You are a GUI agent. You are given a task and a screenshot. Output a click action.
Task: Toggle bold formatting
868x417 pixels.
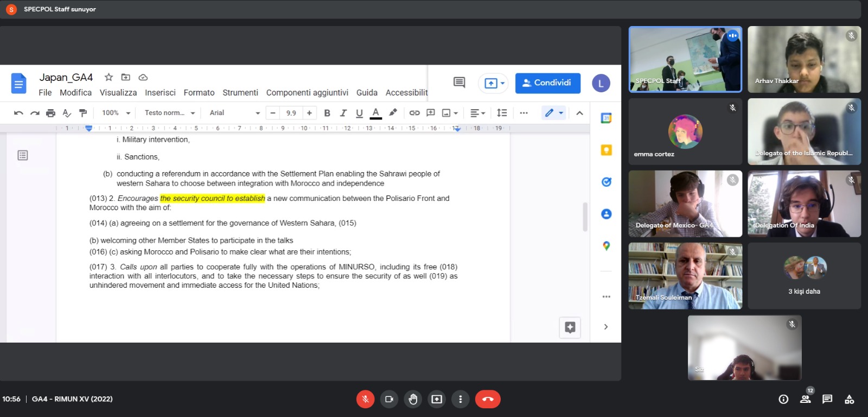327,113
